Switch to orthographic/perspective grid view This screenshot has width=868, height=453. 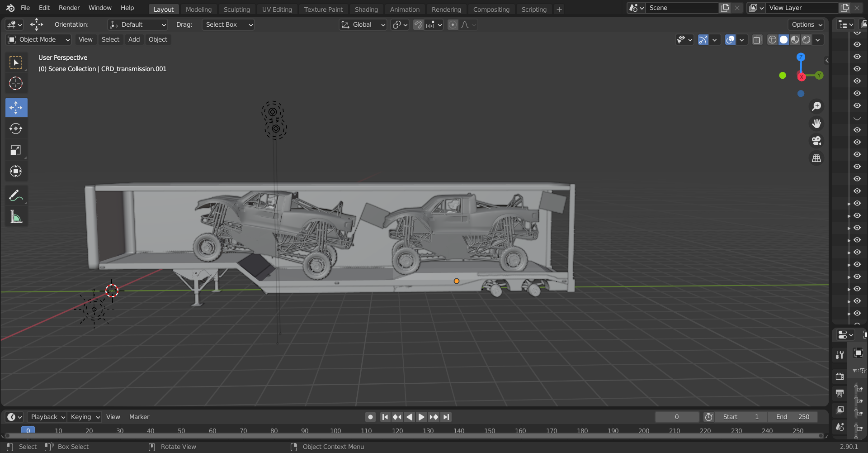click(816, 158)
